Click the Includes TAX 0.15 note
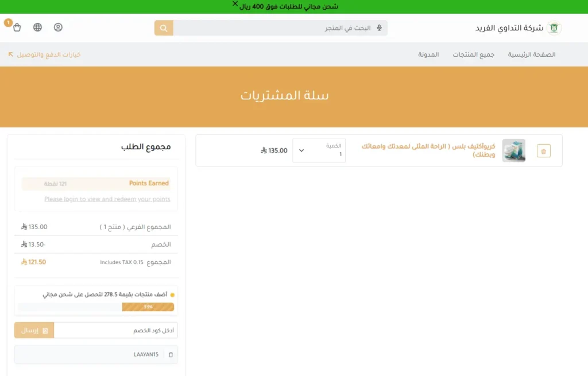 pos(122,262)
